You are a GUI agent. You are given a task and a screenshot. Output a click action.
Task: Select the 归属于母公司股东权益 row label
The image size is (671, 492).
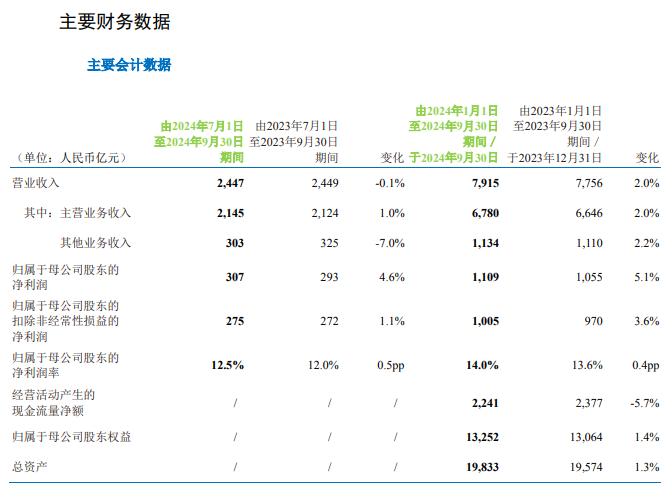[70, 437]
